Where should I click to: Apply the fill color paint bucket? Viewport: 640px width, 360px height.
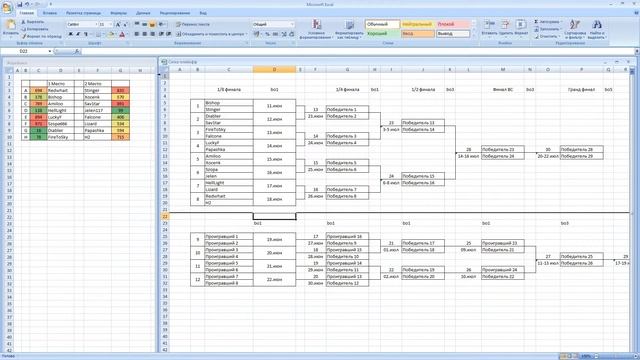[111, 35]
